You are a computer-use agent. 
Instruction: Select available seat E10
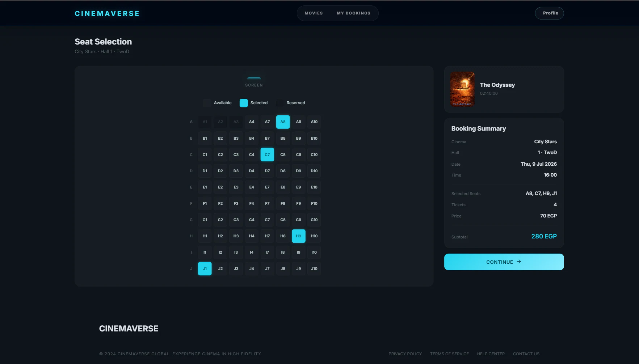tap(314, 187)
